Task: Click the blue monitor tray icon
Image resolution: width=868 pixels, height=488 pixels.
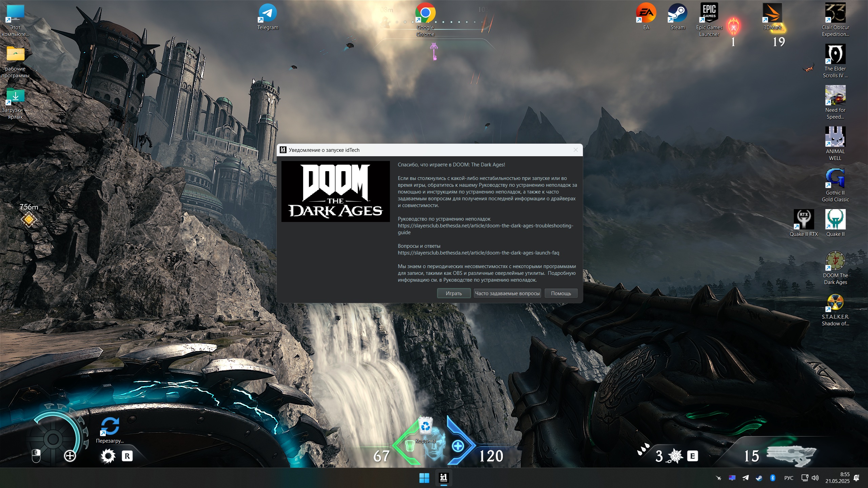Action: (x=732, y=478)
